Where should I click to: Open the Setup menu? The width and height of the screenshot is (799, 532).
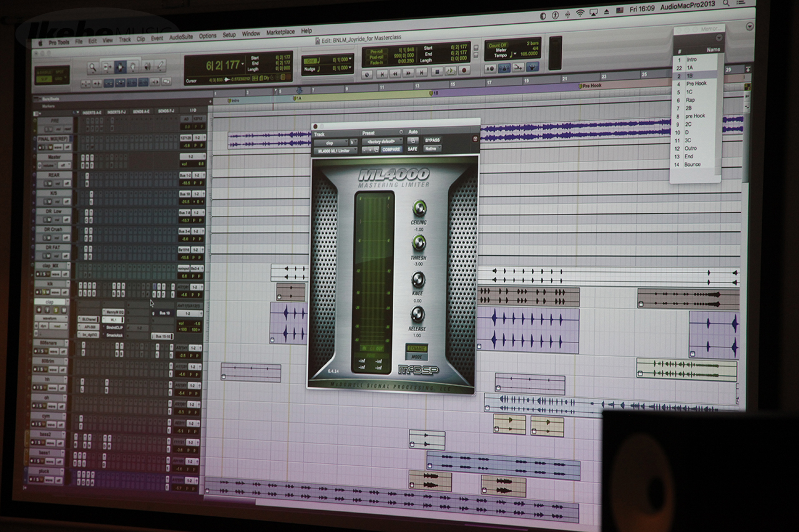pos(229,35)
